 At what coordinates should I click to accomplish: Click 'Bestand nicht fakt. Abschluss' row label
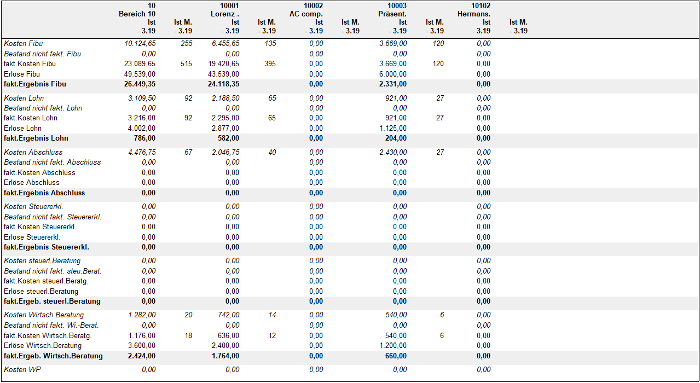(x=52, y=162)
